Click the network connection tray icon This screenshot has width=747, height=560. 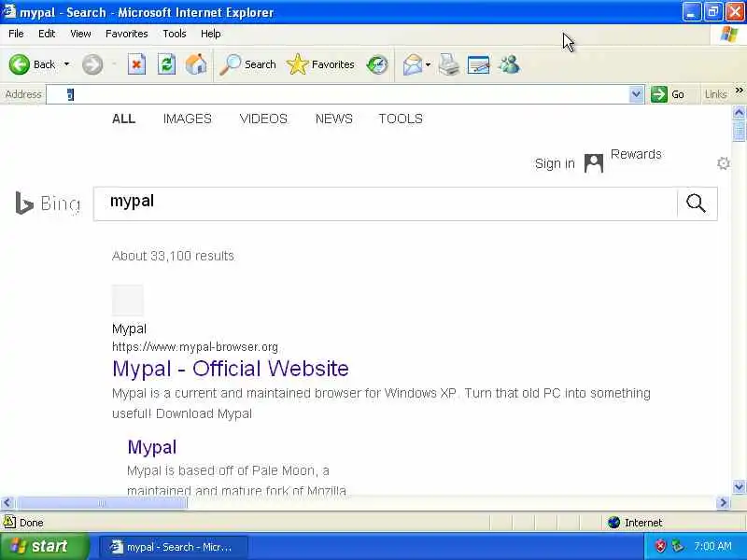(x=678, y=546)
